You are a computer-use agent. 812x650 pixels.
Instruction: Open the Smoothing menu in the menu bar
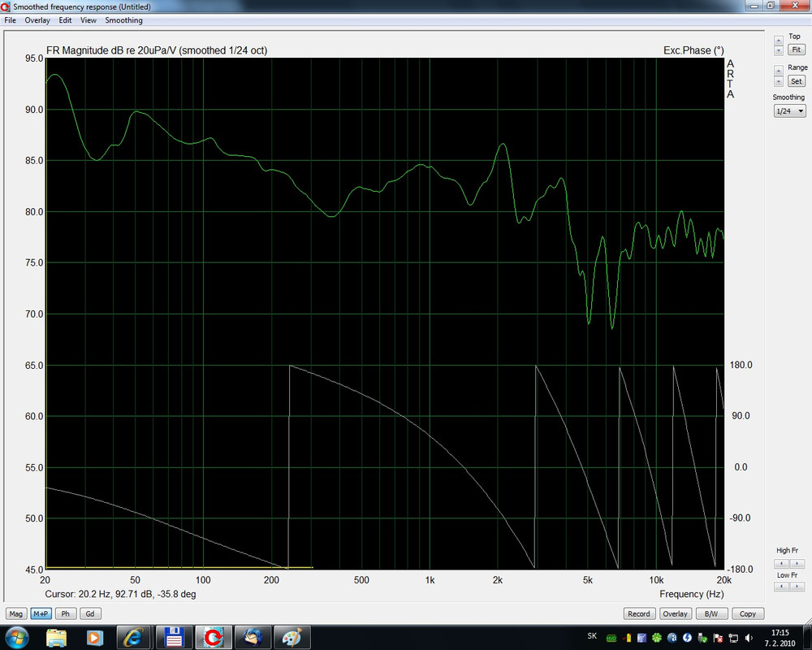(123, 20)
